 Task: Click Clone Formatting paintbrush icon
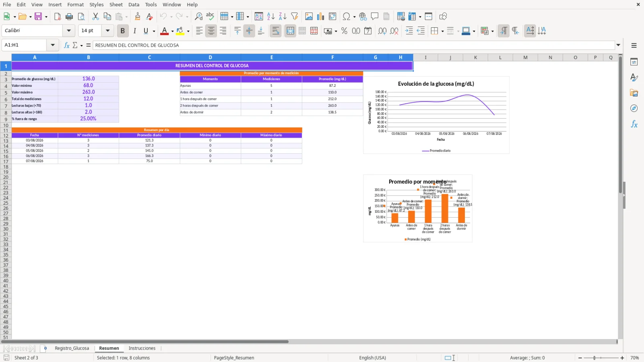tap(138, 16)
